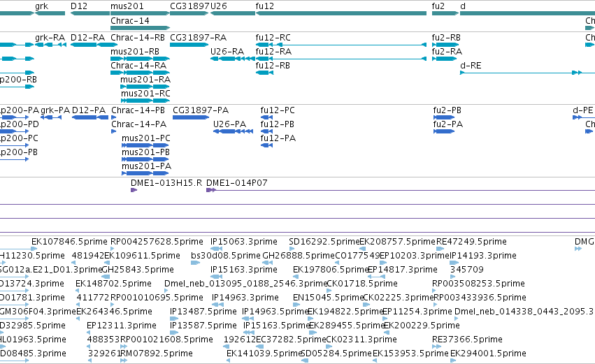Click the d-RE transcript label

(471, 66)
